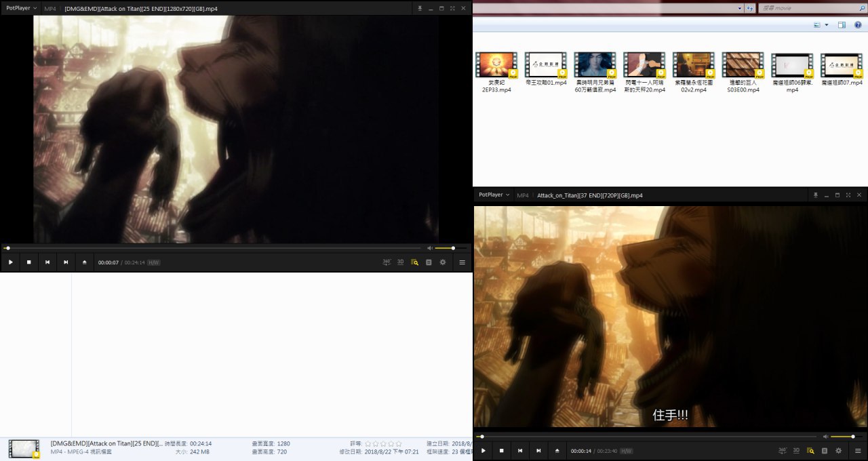Screen dimensions: 868x461
Task: Mute audio in the 25 END player
Action: click(x=429, y=248)
